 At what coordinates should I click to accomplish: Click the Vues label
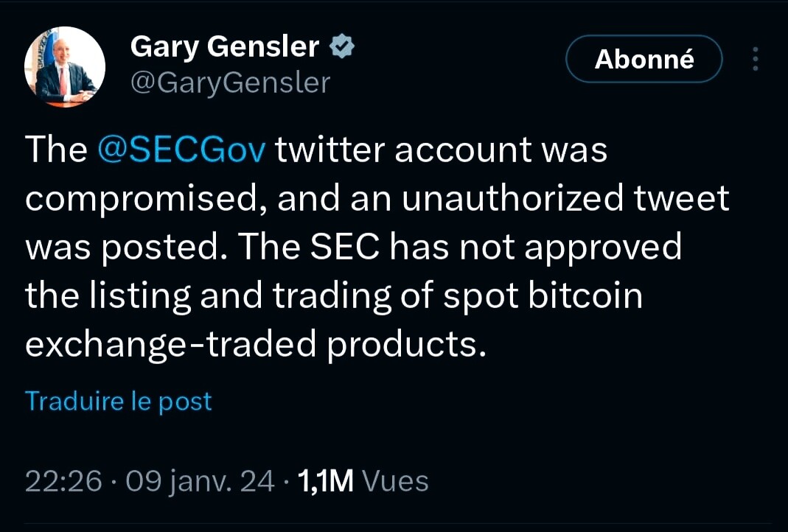tap(396, 481)
